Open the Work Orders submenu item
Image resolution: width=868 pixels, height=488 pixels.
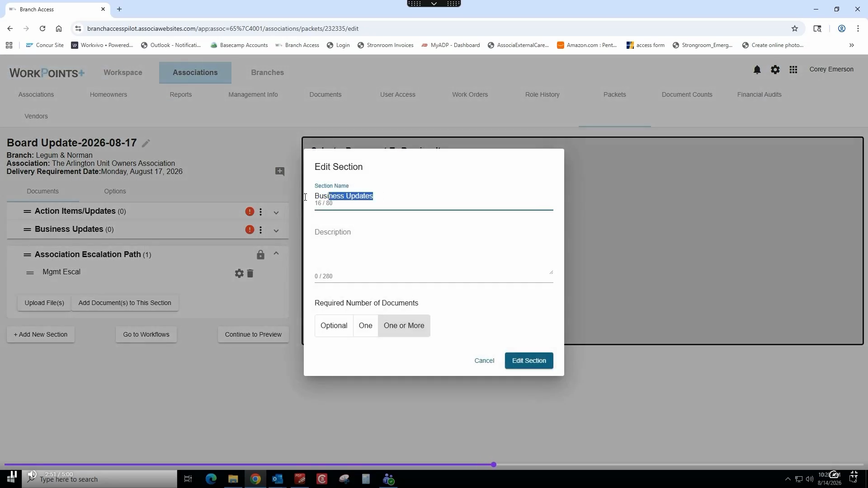pos(470,94)
